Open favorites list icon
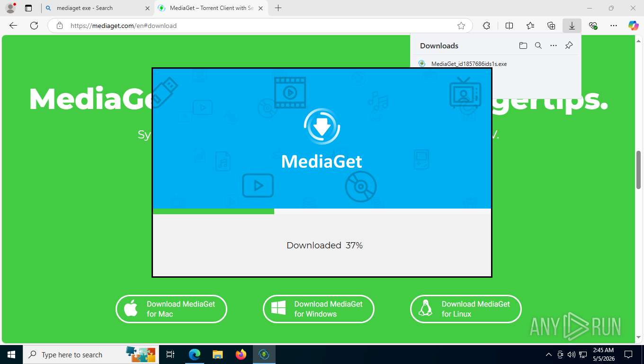 (x=530, y=26)
